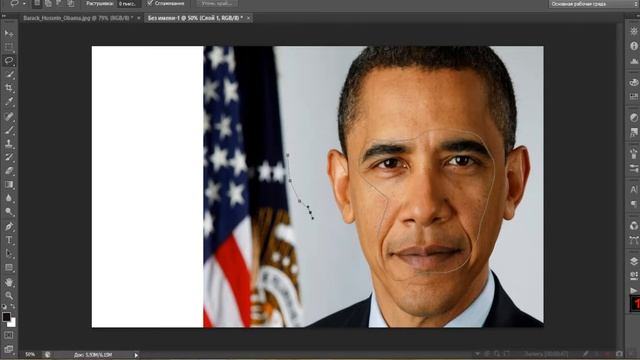Select the Quick Selection tool
Screen dimensions: 640x360
tap(9, 74)
